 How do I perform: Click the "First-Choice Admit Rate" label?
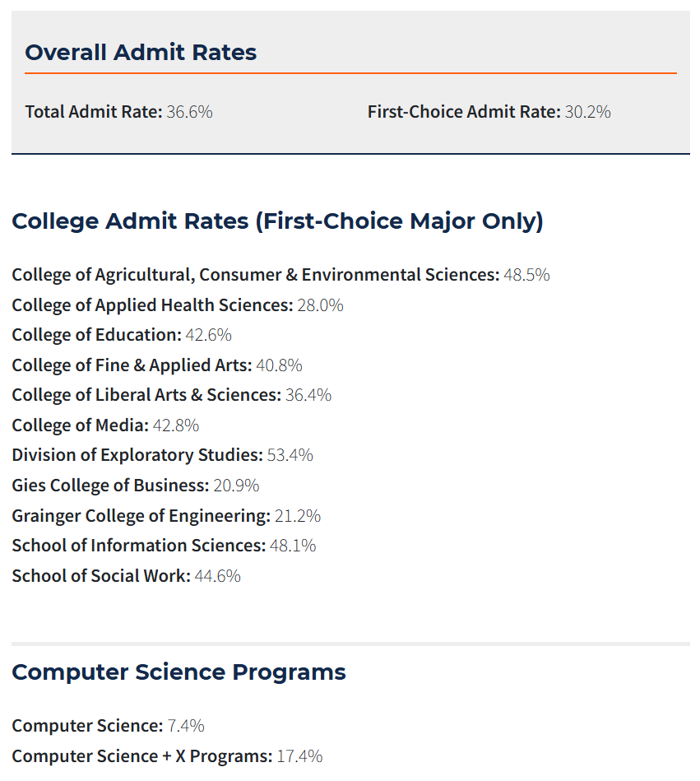pos(464,112)
